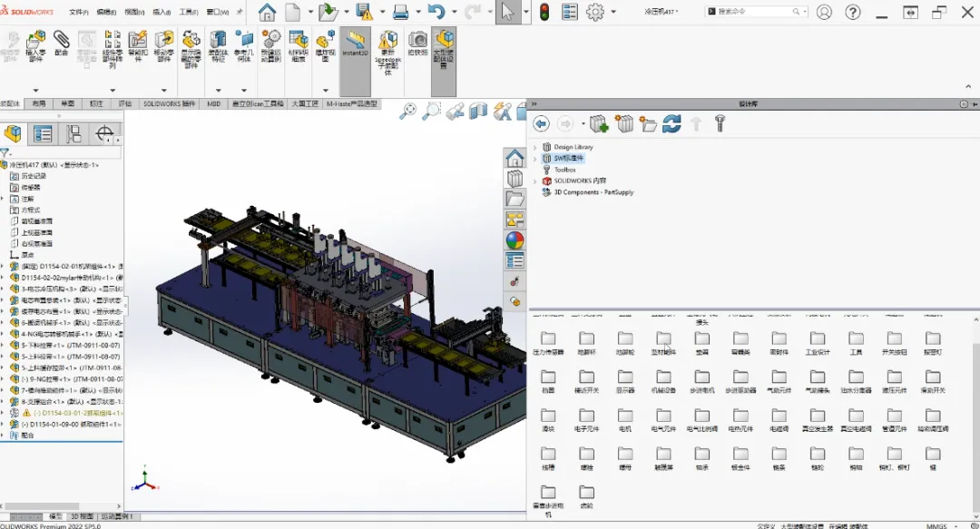The height and width of the screenshot is (529, 980).
Task: Switch to PropertyManager tab in left panel
Action: tap(43, 135)
